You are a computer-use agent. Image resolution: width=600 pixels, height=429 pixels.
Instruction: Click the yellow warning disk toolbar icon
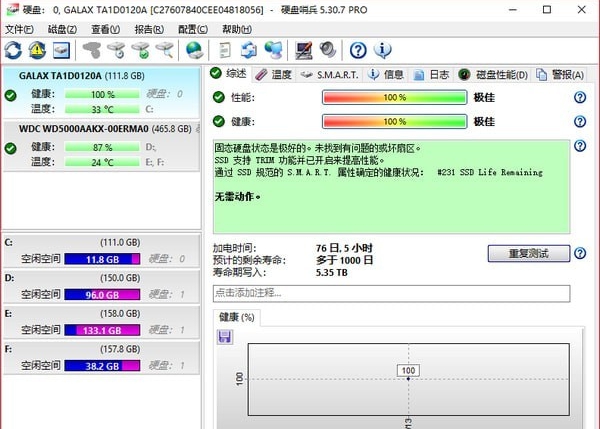coord(37,50)
